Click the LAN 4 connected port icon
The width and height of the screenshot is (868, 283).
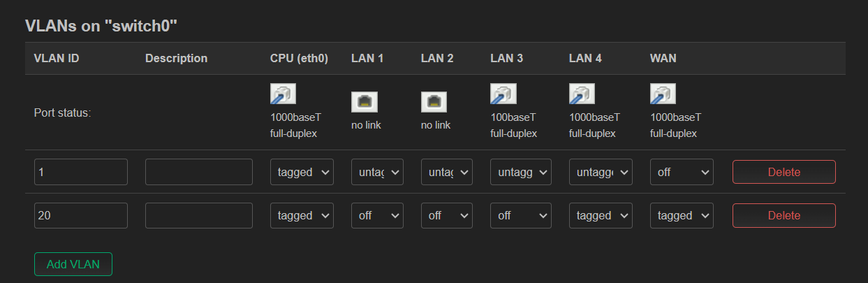point(582,94)
